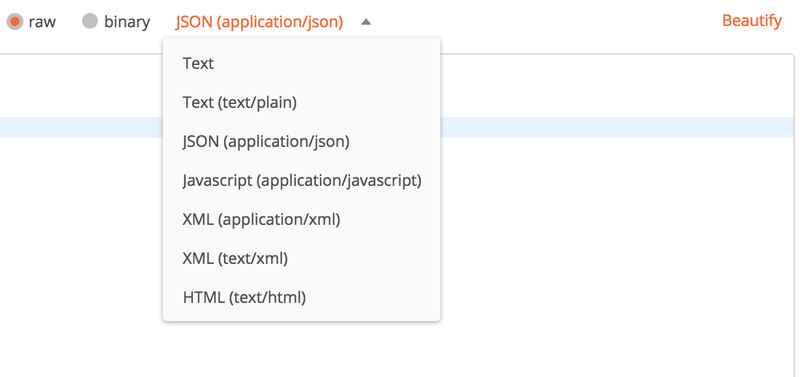Click the 'raw' label text
This screenshot has width=800, height=377.
coord(42,22)
